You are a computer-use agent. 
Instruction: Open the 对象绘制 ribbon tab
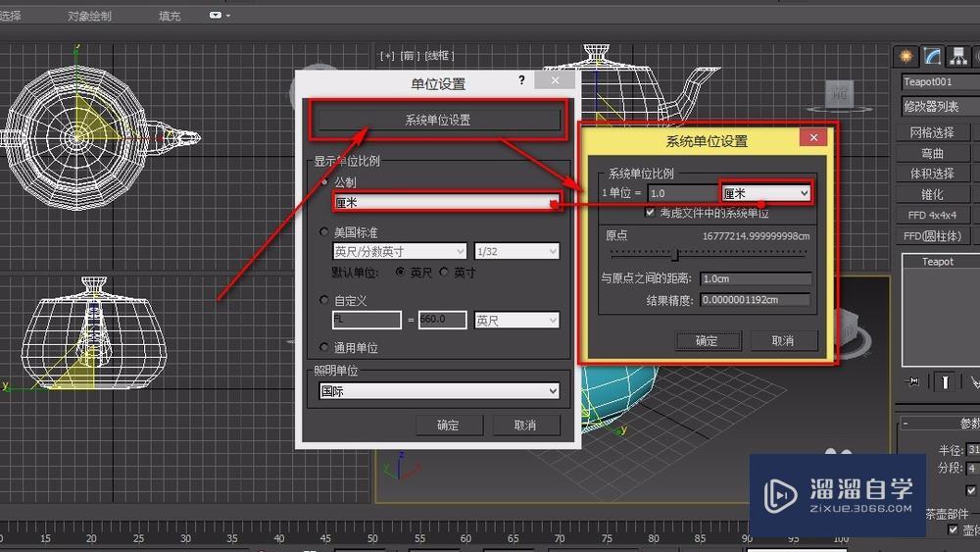coord(89,16)
